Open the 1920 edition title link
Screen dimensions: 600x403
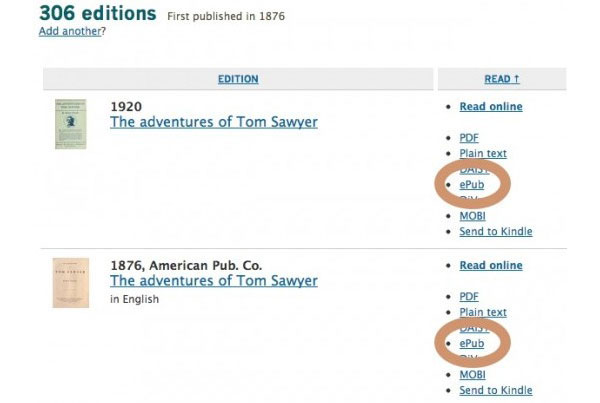pos(214,122)
